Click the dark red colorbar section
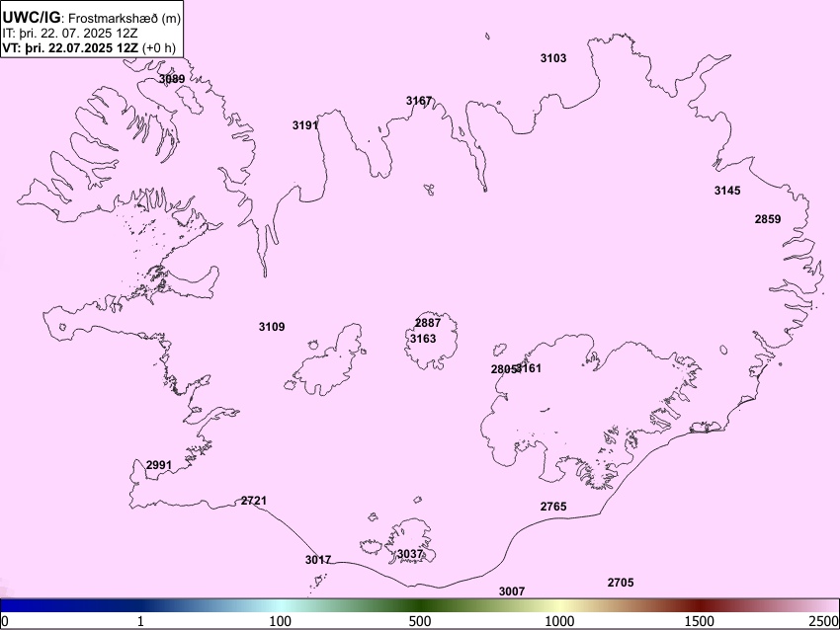The height and width of the screenshot is (630, 840). [700, 605]
